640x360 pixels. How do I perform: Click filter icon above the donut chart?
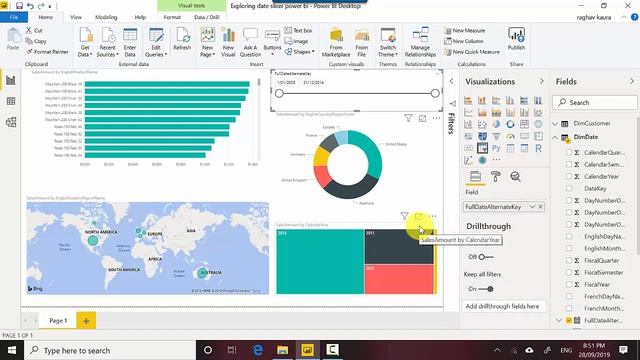[x=408, y=118]
